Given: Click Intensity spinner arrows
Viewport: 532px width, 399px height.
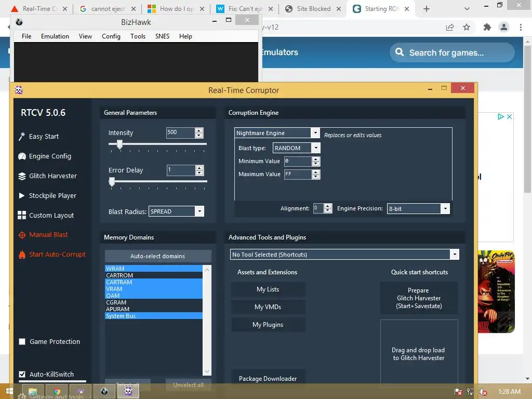Looking at the screenshot, I should [199, 132].
